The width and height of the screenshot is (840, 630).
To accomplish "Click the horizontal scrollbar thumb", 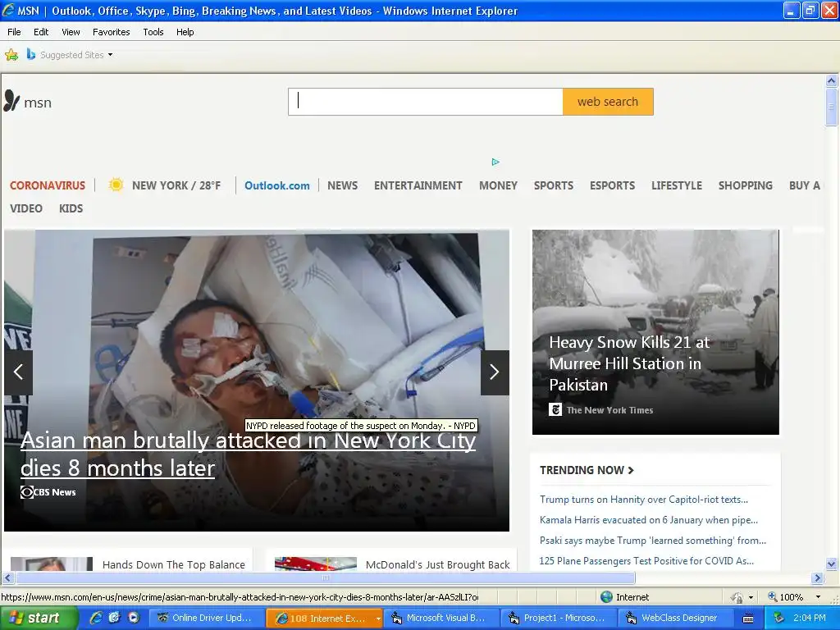I will point(325,578).
